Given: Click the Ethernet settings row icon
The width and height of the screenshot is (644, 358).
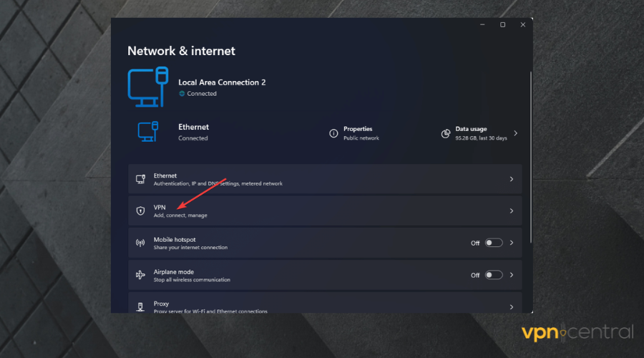Looking at the screenshot, I should coord(140,179).
